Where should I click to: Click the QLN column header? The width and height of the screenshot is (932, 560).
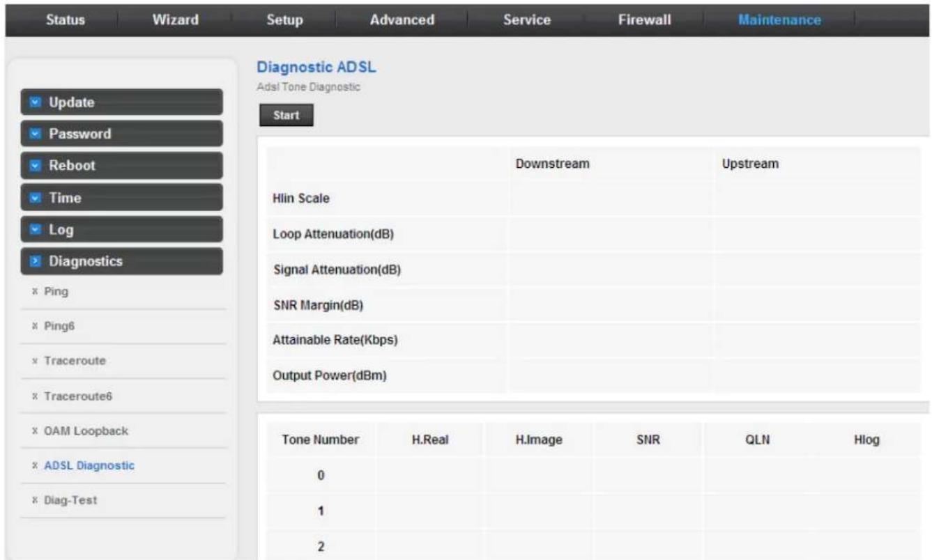pyautogui.click(x=756, y=440)
